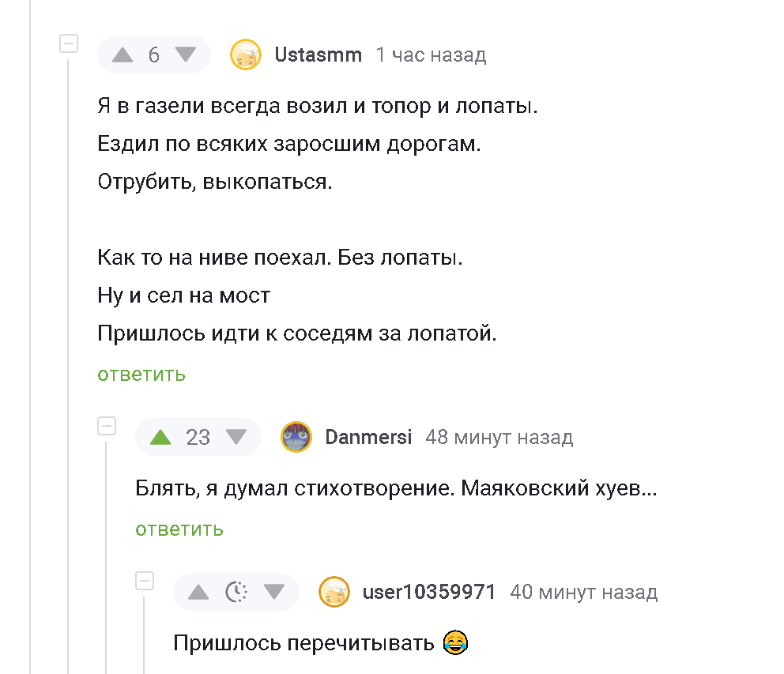784x674 pixels.
Task: Open Ustasmm's avatar picture
Action: pos(245,55)
